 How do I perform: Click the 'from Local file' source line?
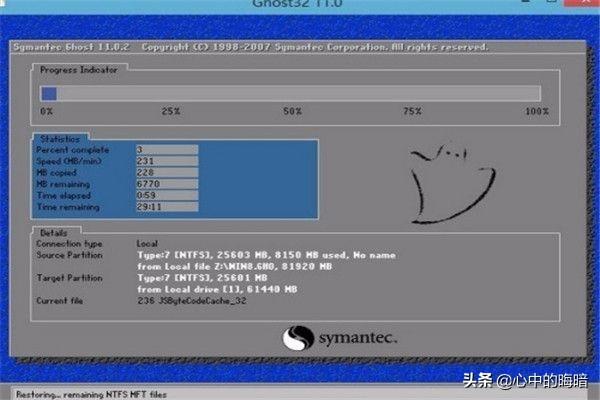(x=235, y=266)
